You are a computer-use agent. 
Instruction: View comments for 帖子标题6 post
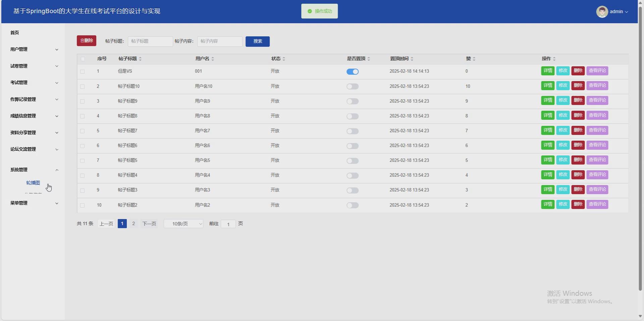point(597,145)
